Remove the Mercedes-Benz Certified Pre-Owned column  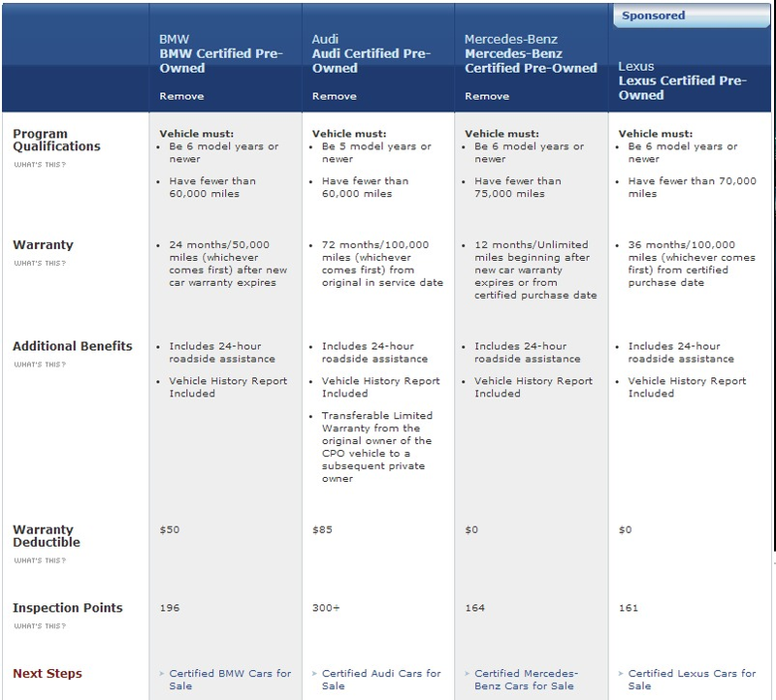(x=487, y=96)
